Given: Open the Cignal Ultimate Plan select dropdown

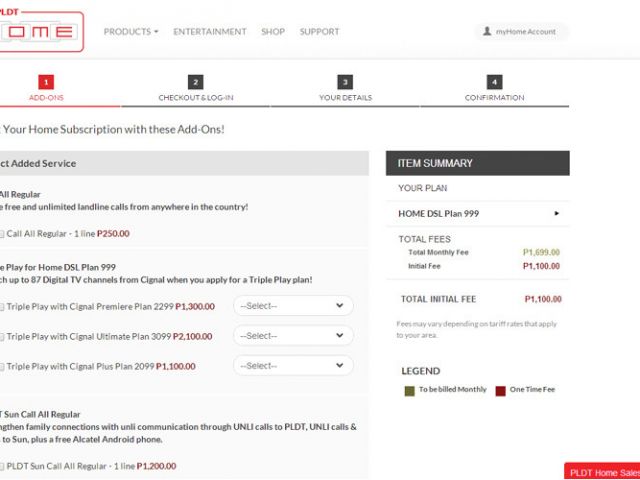Looking at the screenshot, I should (293, 336).
